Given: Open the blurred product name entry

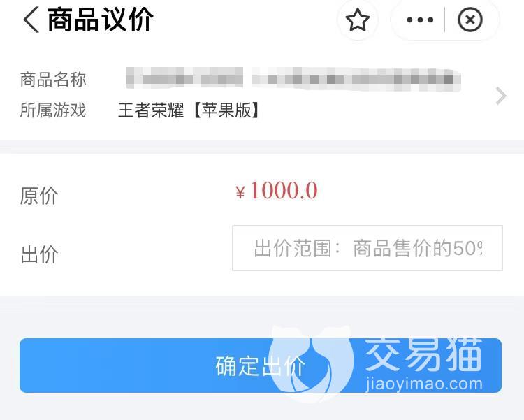Looking at the screenshot, I should pos(293,79).
